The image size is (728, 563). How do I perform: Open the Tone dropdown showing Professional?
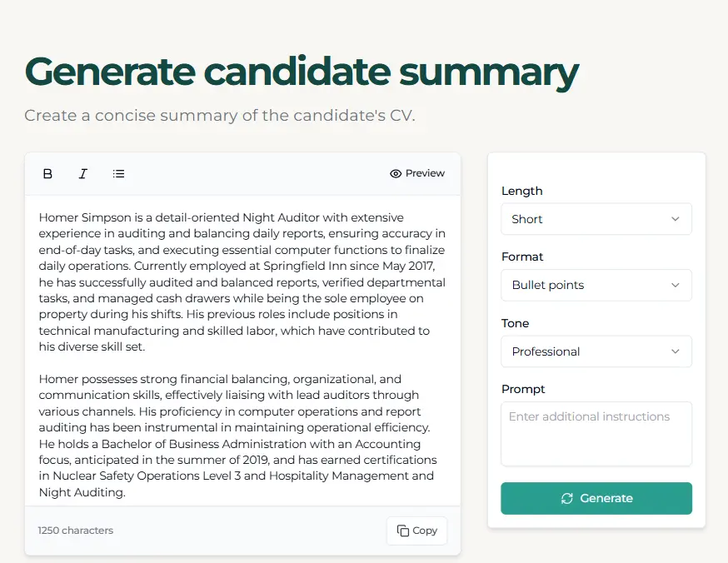pos(596,351)
